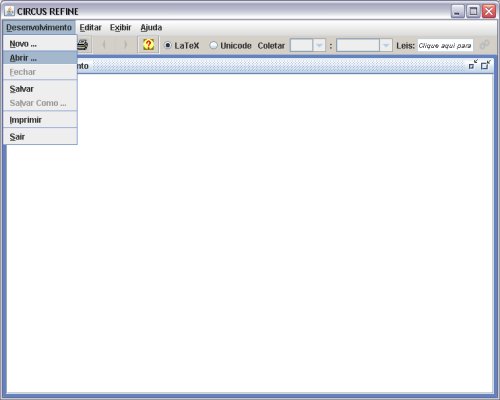Click the printer icon in toolbar
500x400 pixels.
[x=83, y=45]
